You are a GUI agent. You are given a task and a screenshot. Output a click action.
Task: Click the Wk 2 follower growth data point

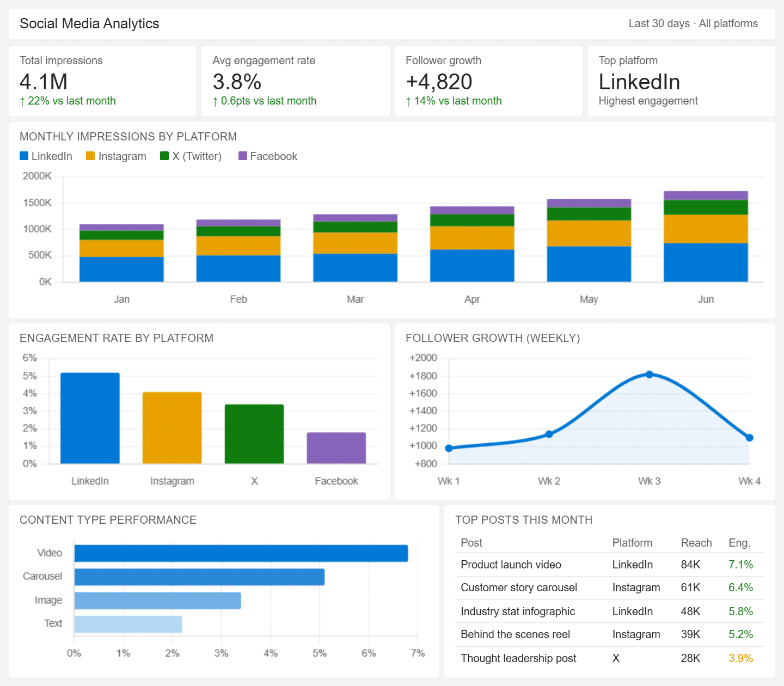click(549, 434)
